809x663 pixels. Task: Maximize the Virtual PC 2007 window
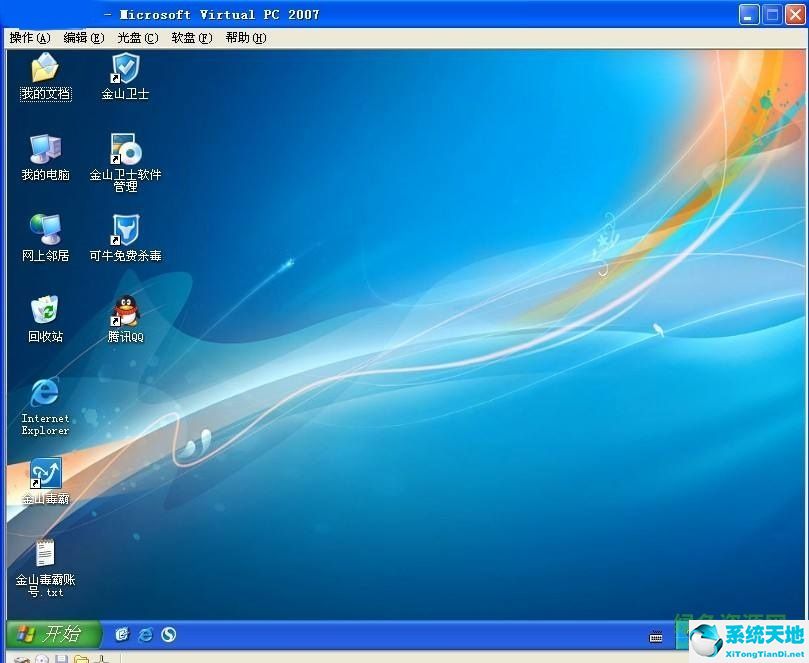point(772,14)
